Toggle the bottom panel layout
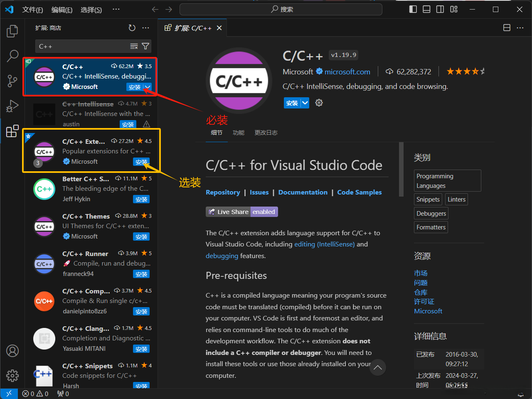Viewport: 532px width, 399px height. coord(426,9)
